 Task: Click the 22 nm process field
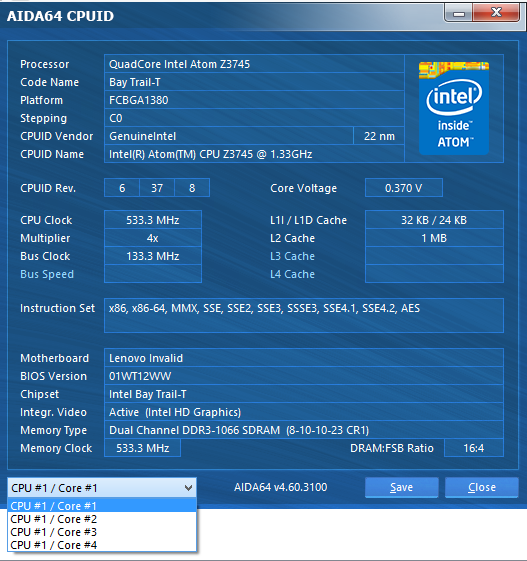[x=379, y=136]
